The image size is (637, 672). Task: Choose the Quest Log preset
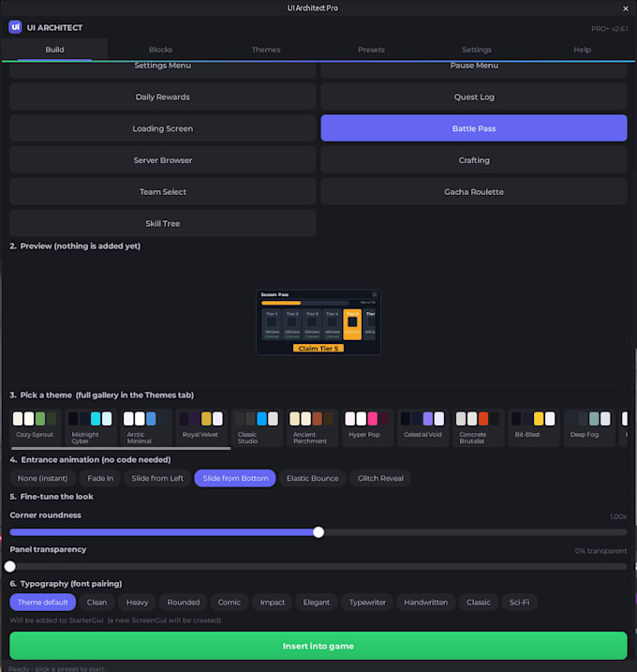tap(474, 97)
